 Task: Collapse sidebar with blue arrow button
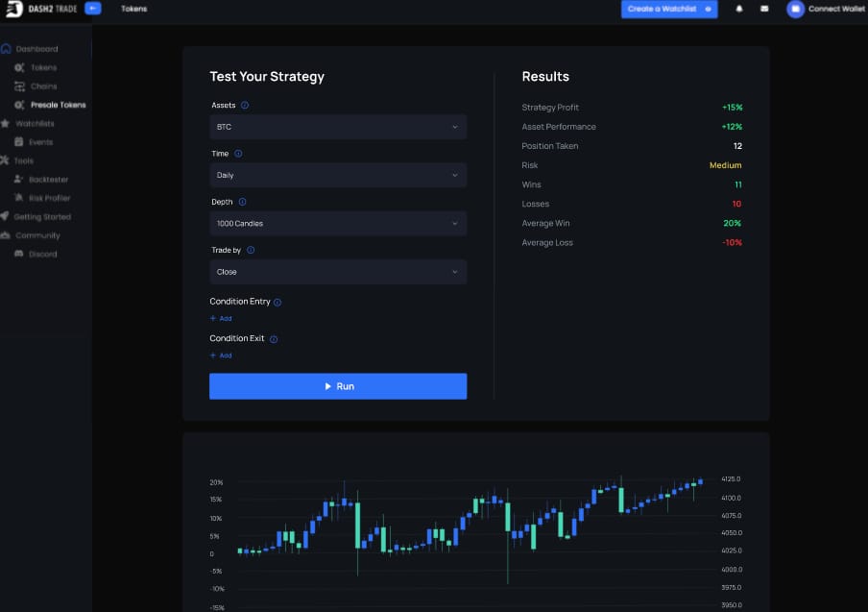pyautogui.click(x=93, y=9)
